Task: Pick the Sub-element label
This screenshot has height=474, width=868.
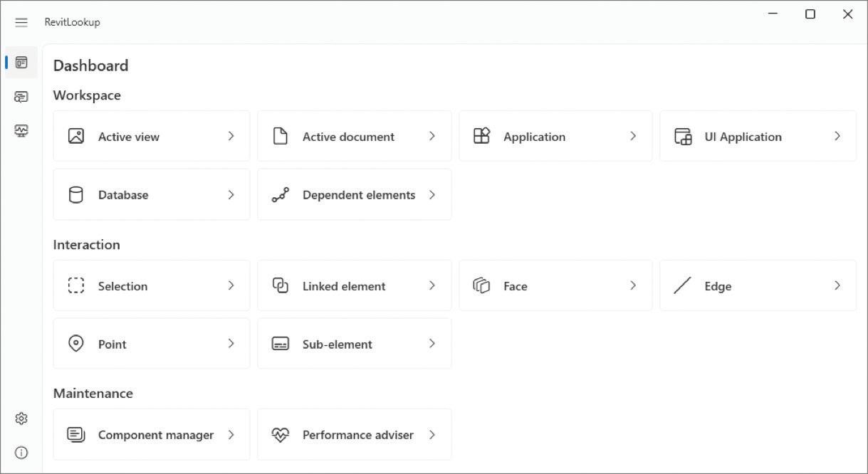Action: point(338,344)
